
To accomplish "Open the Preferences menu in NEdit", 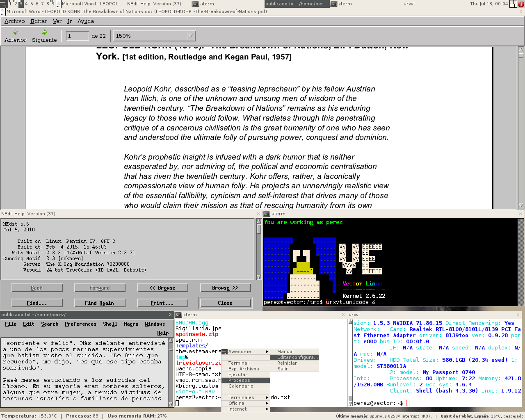I will (x=81, y=324).
